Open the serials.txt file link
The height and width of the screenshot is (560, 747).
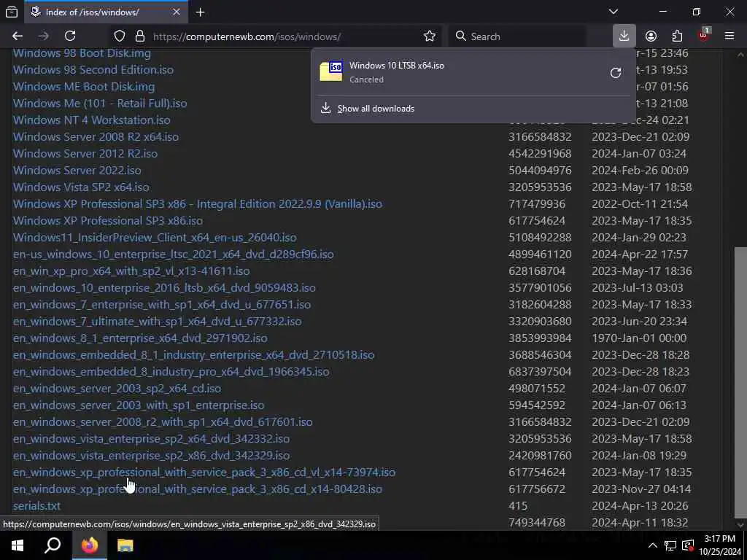tap(36, 506)
